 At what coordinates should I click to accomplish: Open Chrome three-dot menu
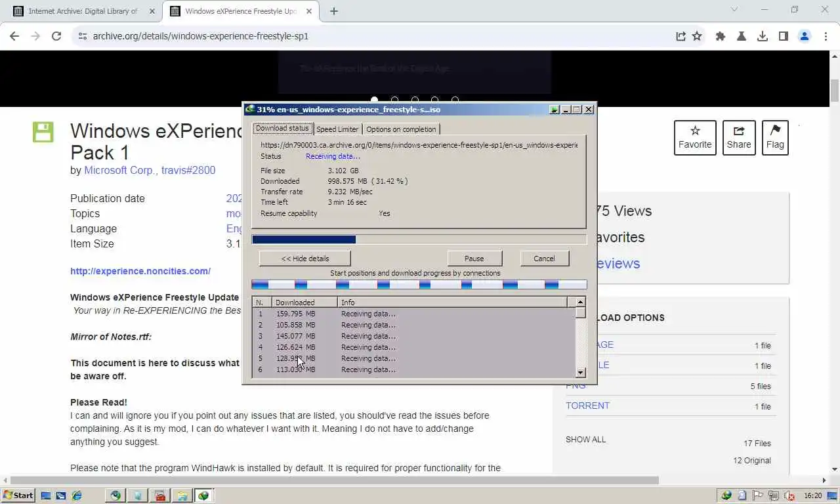click(x=826, y=36)
